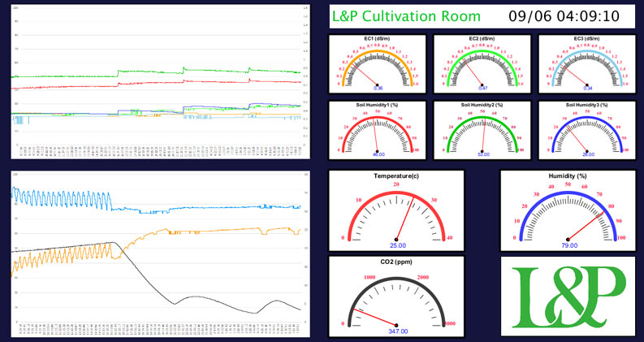Click the temperature reading 25.00

[x=398, y=245]
